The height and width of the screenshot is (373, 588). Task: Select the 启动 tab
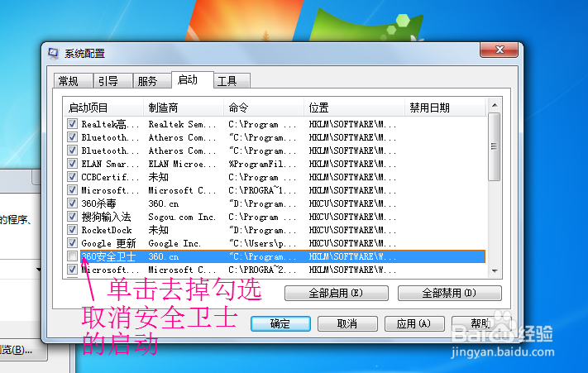click(x=193, y=80)
